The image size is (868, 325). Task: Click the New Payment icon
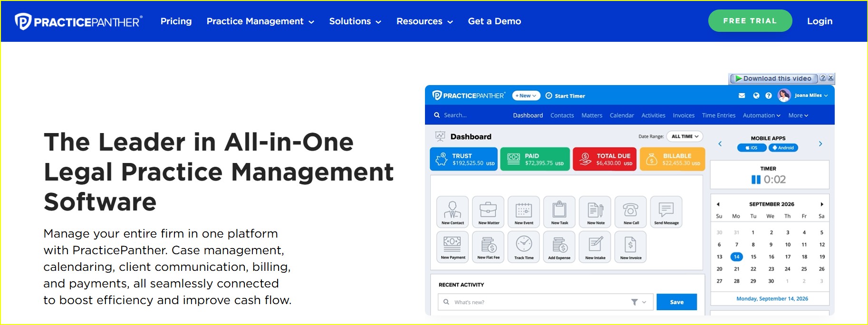pos(453,247)
